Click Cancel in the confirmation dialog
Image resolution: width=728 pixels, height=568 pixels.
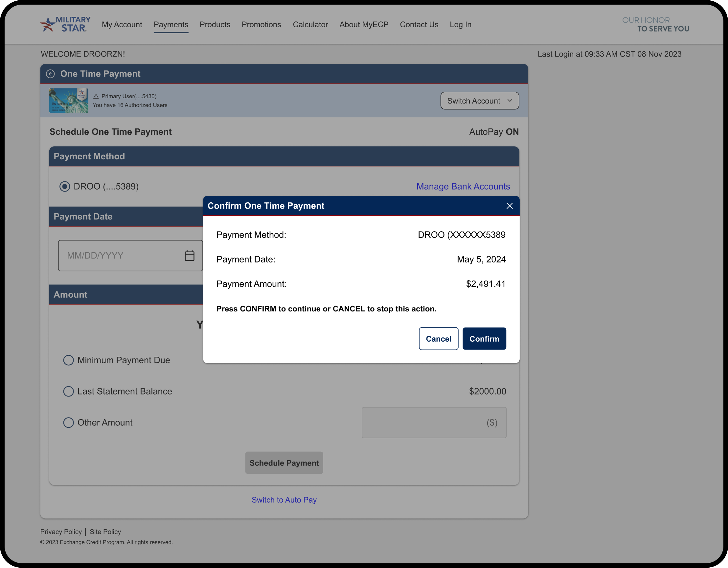tap(438, 339)
